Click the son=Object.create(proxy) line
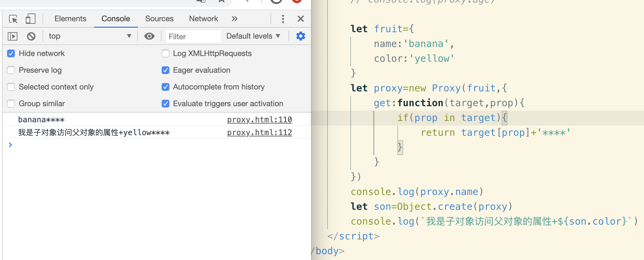Screen dimensions: 644x260 point(431,207)
